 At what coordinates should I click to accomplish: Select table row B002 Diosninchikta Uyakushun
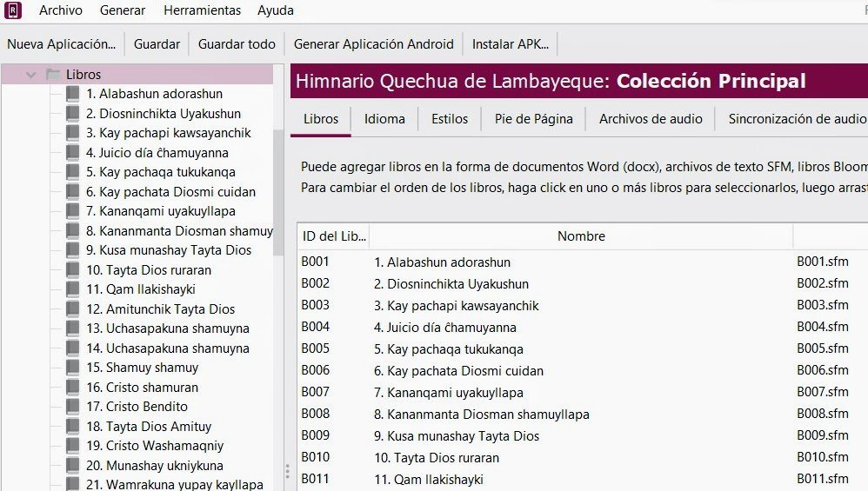point(583,283)
